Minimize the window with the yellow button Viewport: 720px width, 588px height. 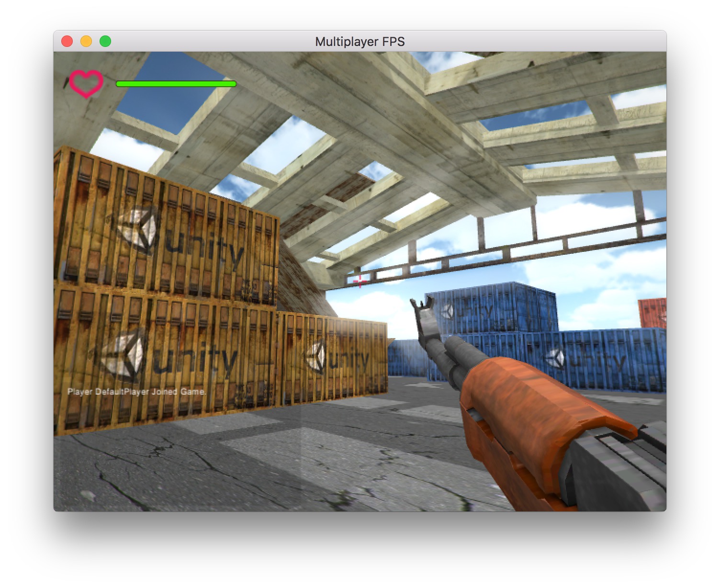(x=86, y=42)
